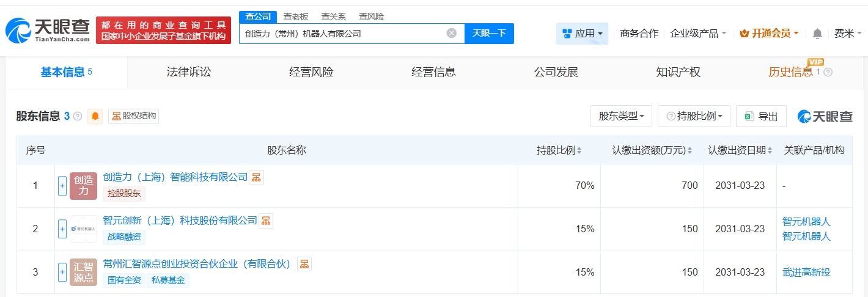The width and height of the screenshot is (868, 297).
Task: Open equity structure icon next to 常州汇智源点创业投资合伙企业
Action: tap(304, 264)
